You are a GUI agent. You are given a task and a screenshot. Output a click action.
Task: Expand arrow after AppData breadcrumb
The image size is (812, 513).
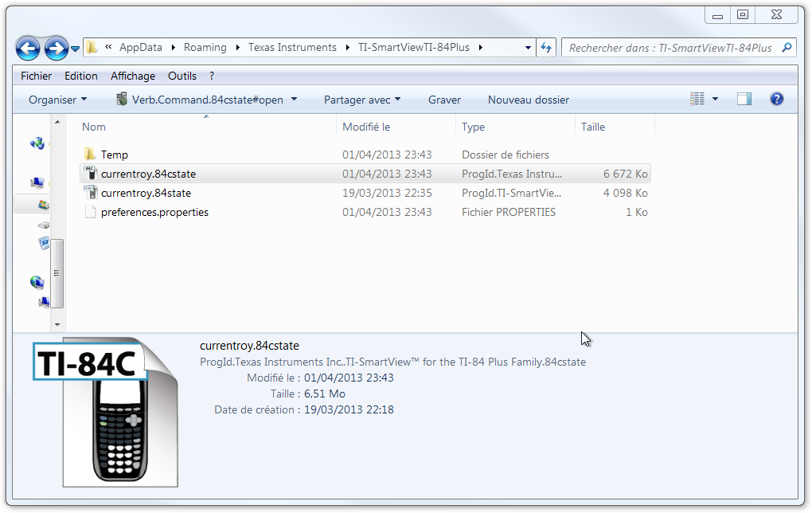point(173,48)
